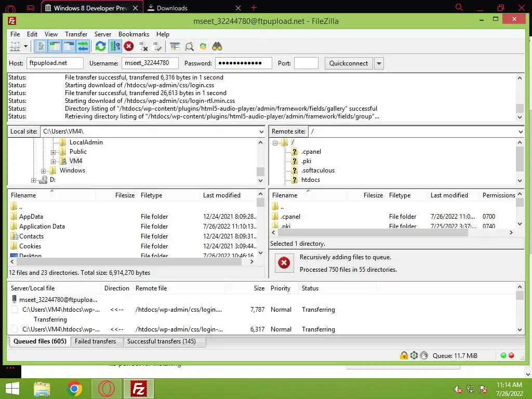Click the muted volume tray icon

pos(458,389)
